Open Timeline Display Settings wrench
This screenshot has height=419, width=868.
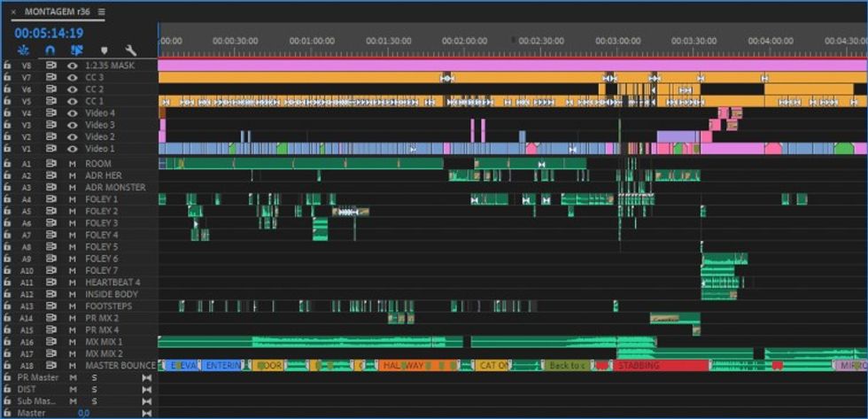(x=131, y=50)
